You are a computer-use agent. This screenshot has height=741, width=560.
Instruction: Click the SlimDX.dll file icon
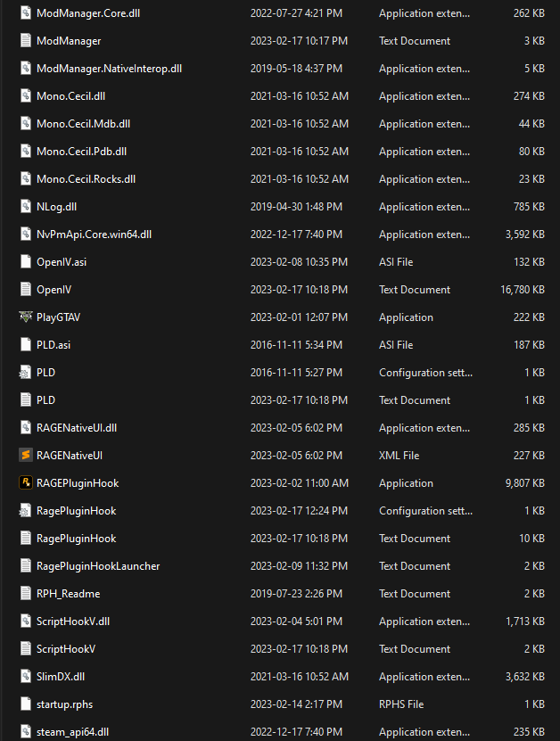click(x=26, y=676)
